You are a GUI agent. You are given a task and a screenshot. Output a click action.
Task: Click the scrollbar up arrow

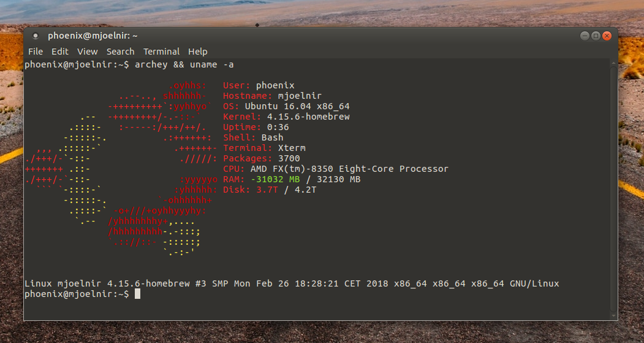613,63
